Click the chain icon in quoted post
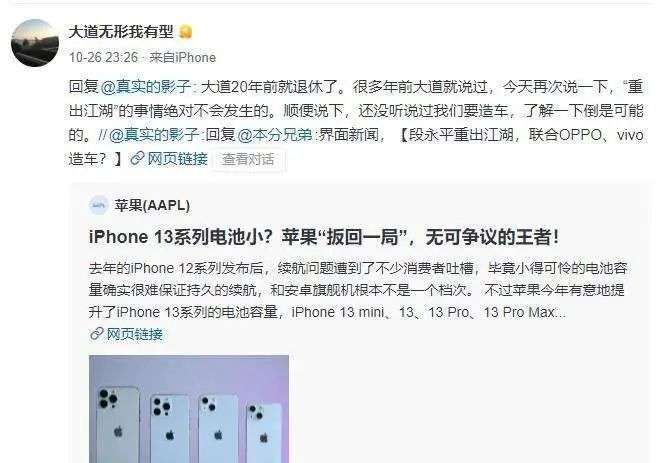 coord(97,334)
